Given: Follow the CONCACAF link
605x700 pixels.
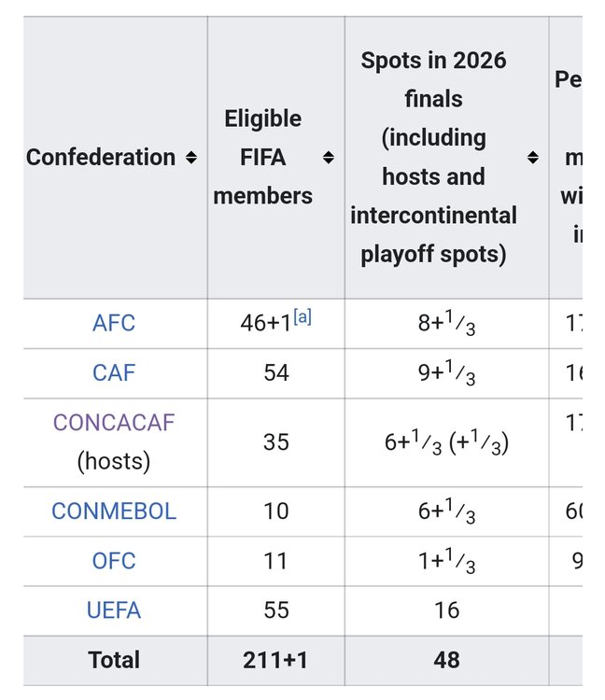Looking at the screenshot, I should click(x=114, y=423).
